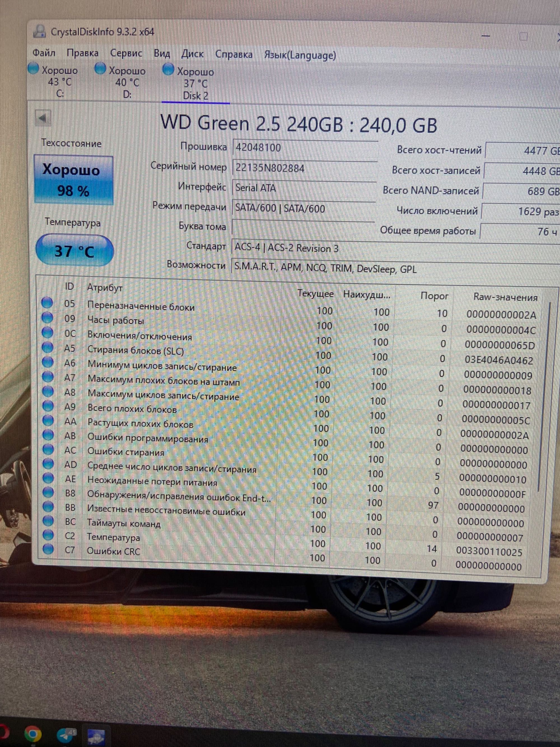Viewport: 560px width, 747px height.
Task: Click the Всего хост-записей value 4448 GB
Action: [522, 171]
